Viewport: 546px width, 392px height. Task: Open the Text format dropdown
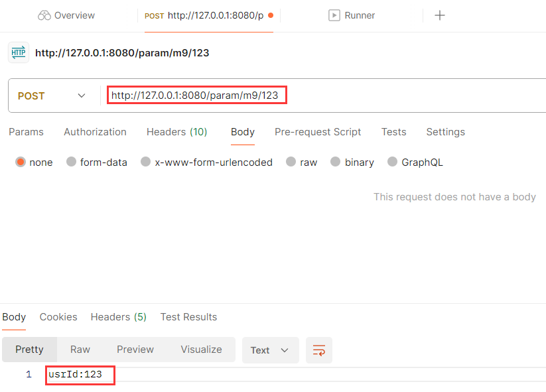[x=270, y=350]
